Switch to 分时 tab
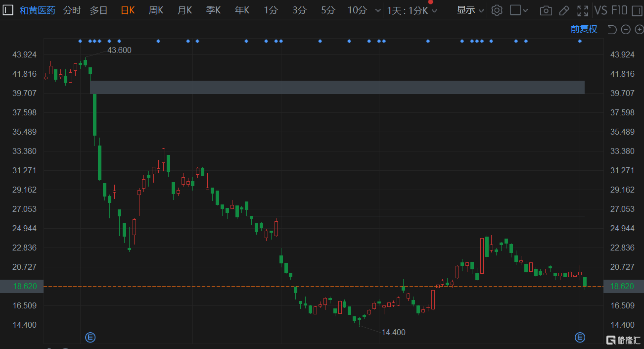This screenshot has height=349, width=644. click(72, 10)
